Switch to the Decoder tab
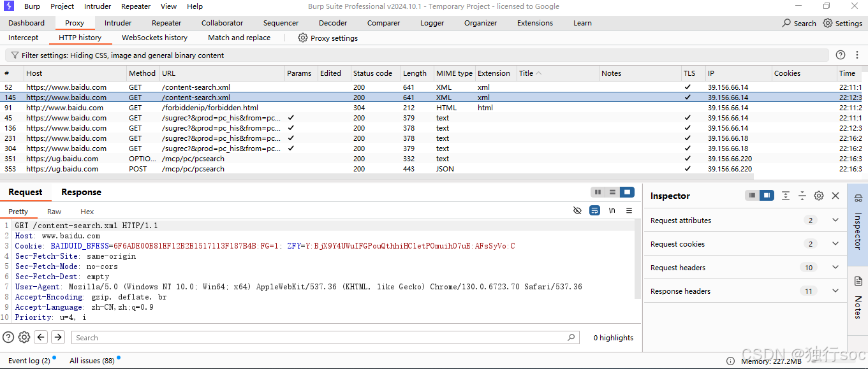 coord(333,23)
